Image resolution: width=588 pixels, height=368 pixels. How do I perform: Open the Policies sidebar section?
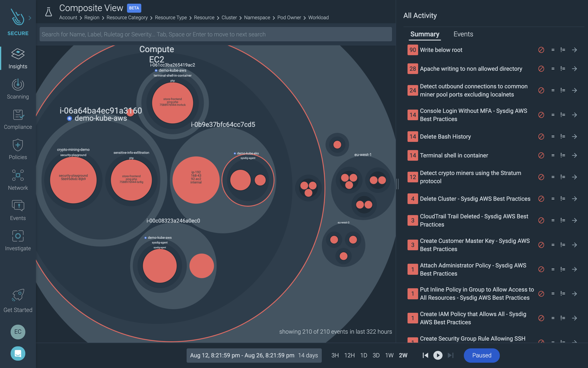pyautogui.click(x=18, y=149)
